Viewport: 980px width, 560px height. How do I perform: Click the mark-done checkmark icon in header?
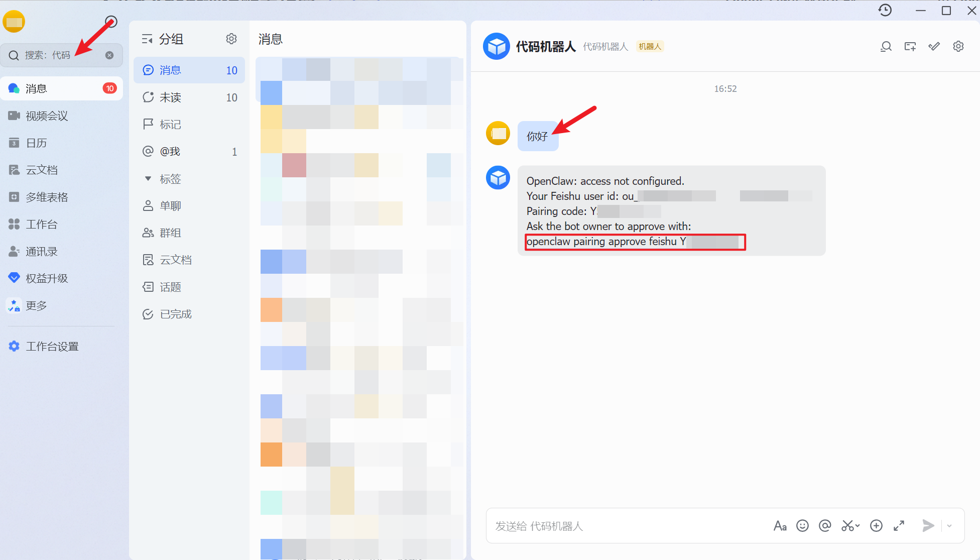click(x=934, y=47)
